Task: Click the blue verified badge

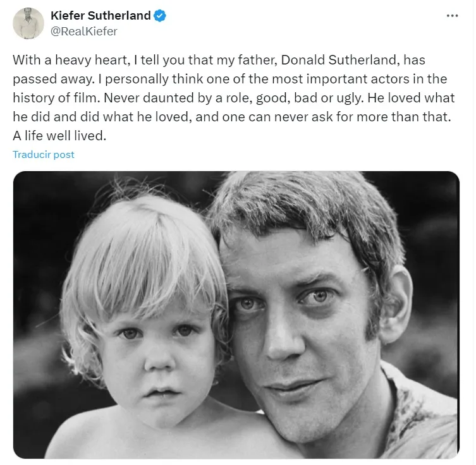Action: [162, 16]
